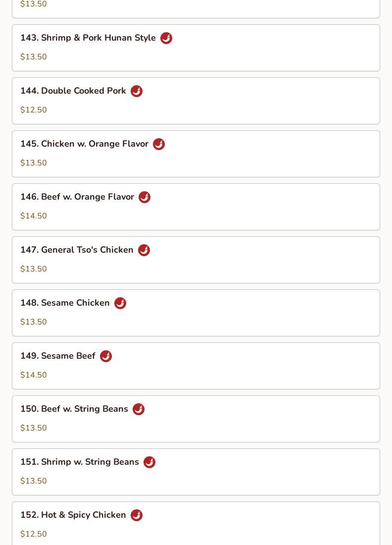
Task: Open 150. Beef w. String Beans card
Action: pyautogui.click(x=196, y=419)
